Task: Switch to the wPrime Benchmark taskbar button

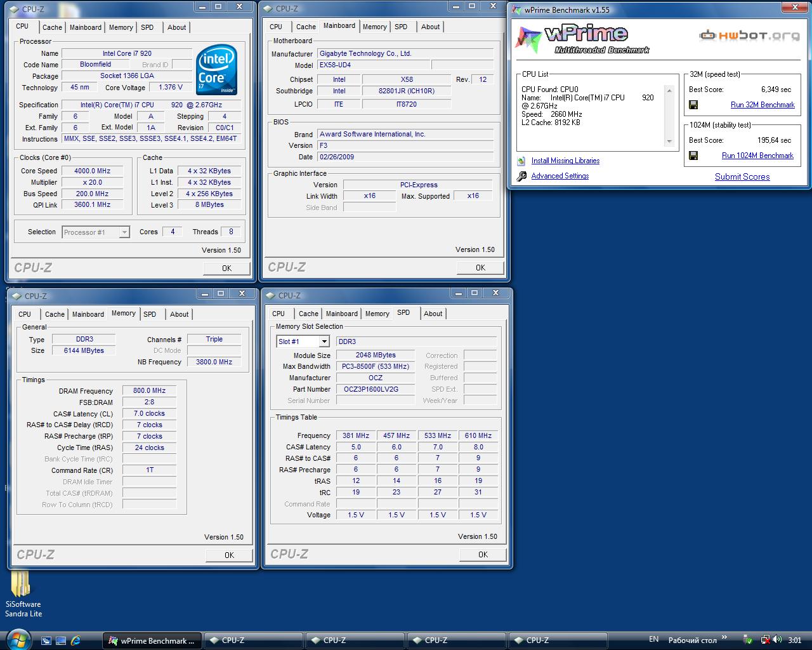Action: [x=152, y=640]
